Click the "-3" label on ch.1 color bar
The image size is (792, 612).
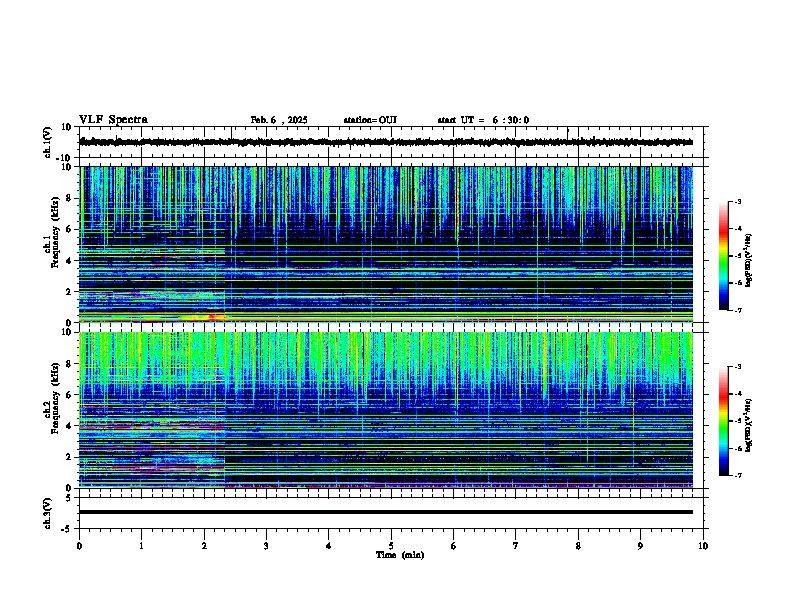coord(737,202)
